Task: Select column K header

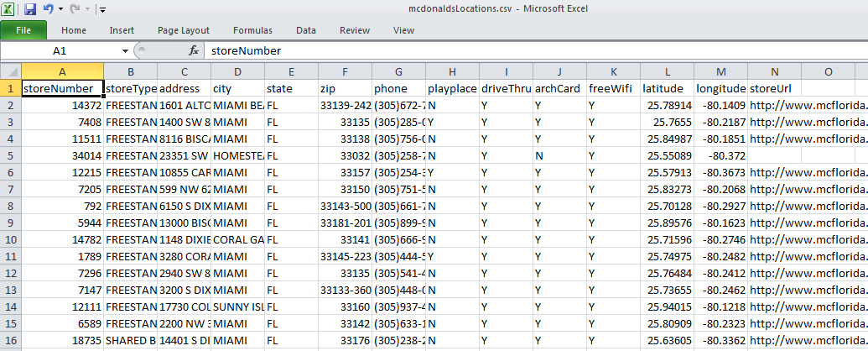Action: coord(614,71)
